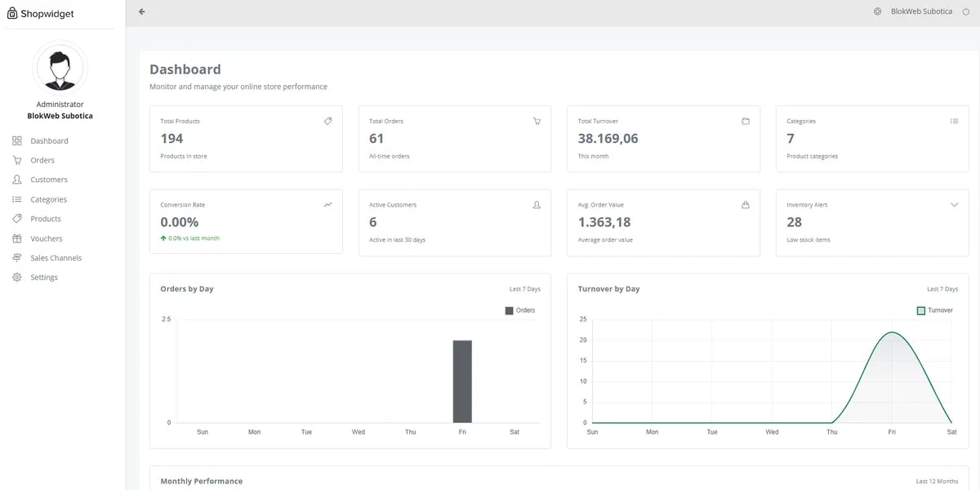
Task: Click the trend icon on Conversion Rate card
Action: point(327,205)
